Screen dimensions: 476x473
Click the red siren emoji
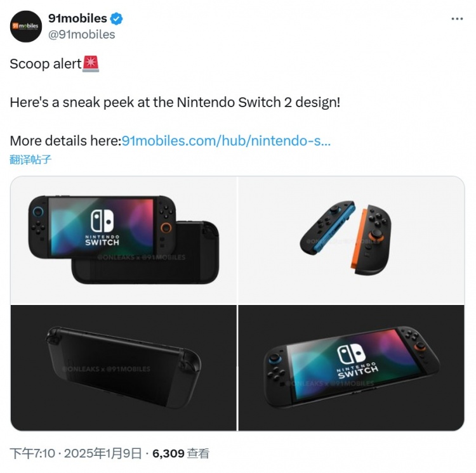(x=91, y=64)
